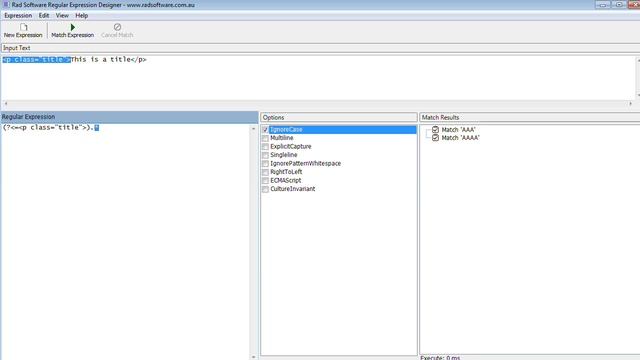
Task: Click the highlighted IgnoreCase label
Action: [x=287, y=130]
